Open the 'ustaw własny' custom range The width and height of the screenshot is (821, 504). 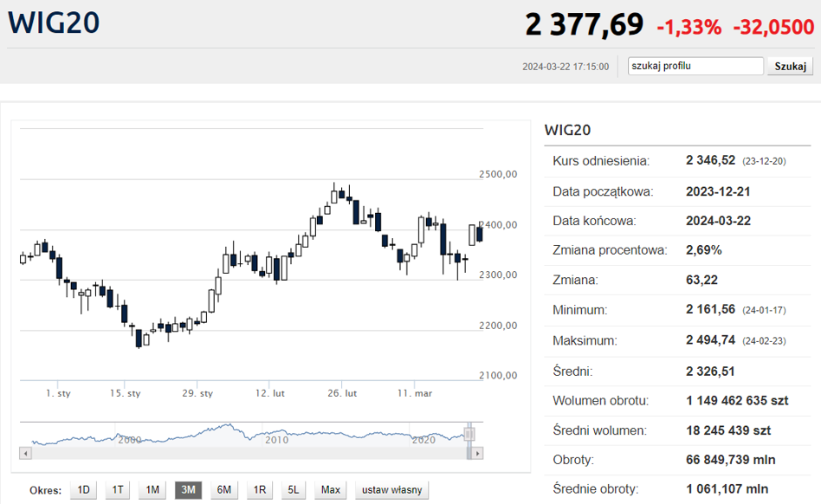[391, 490]
